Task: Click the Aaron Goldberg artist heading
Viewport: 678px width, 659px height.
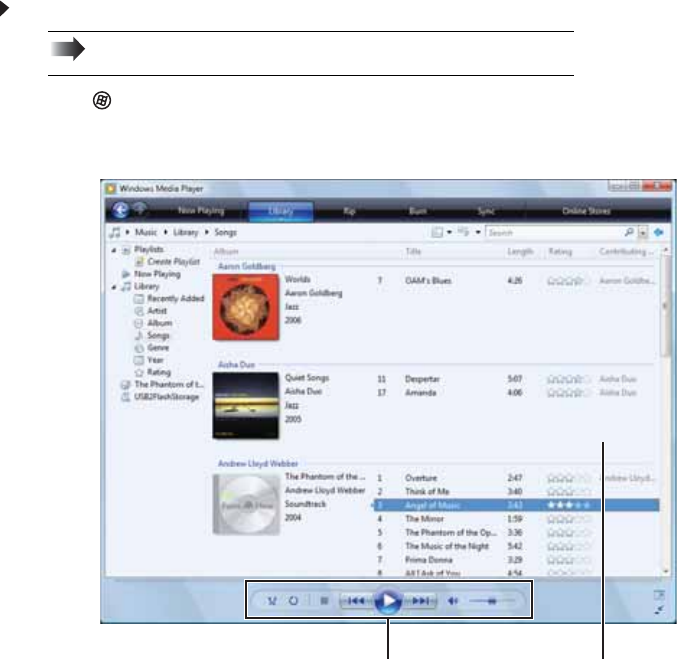Action: pyautogui.click(x=247, y=266)
